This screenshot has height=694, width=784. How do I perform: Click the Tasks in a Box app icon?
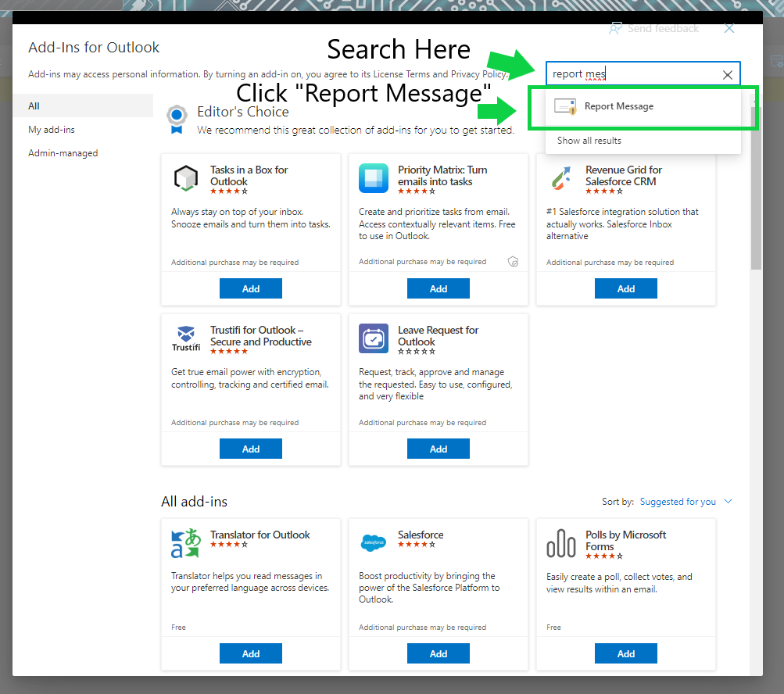pos(185,178)
